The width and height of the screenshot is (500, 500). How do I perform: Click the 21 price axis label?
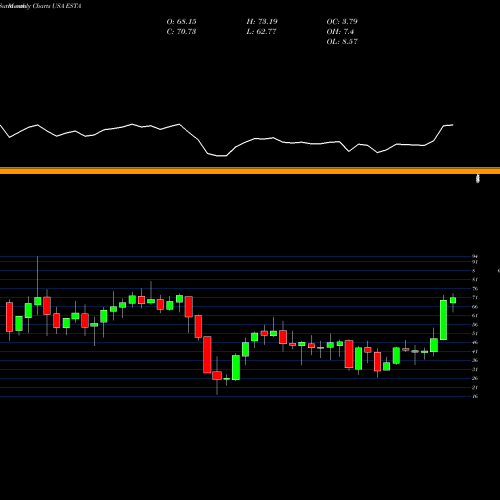(475, 387)
